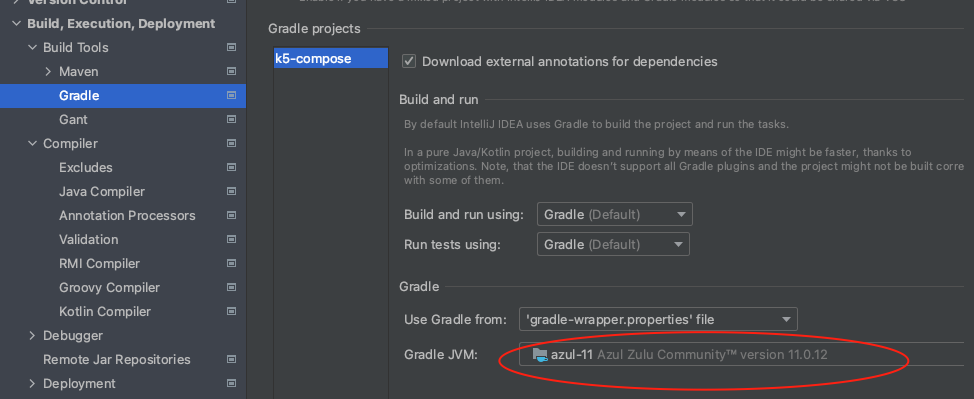974x399 pixels.
Task: Click project-level icon beside Maven
Action: [232, 71]
